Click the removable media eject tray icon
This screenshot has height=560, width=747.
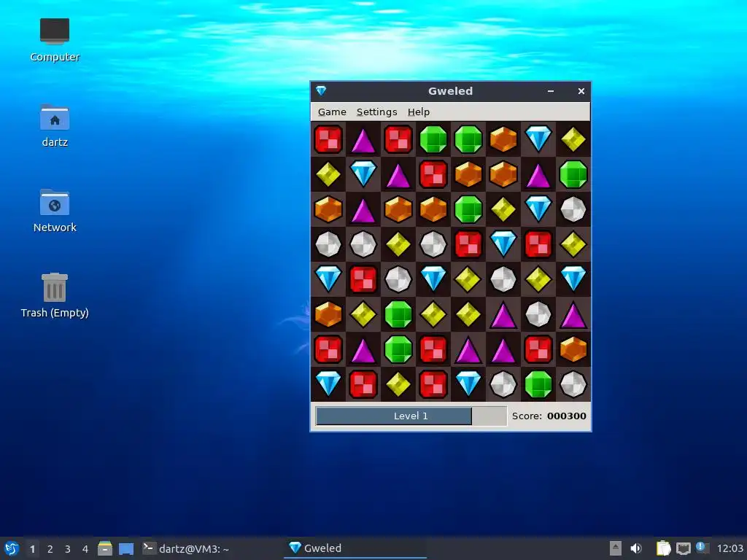click(616, 548)
